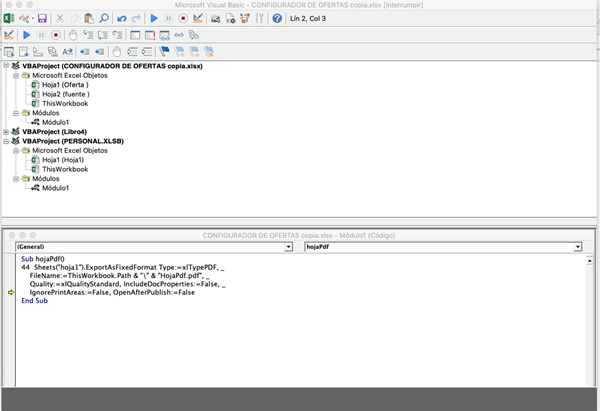Collapse the Módulos folder under PERSONAL.XLSB

(x=16, y=179)
